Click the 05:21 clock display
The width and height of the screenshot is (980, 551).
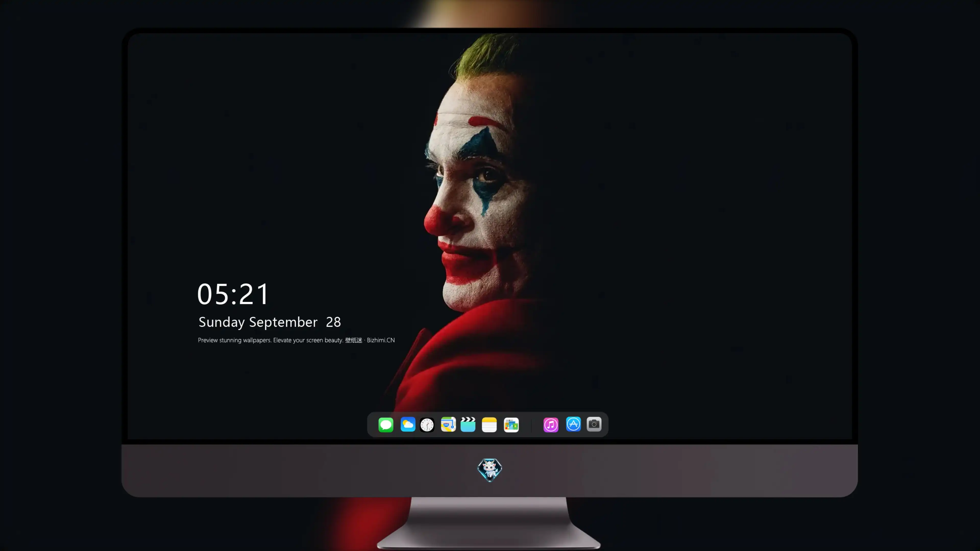[x=233, y=294]
